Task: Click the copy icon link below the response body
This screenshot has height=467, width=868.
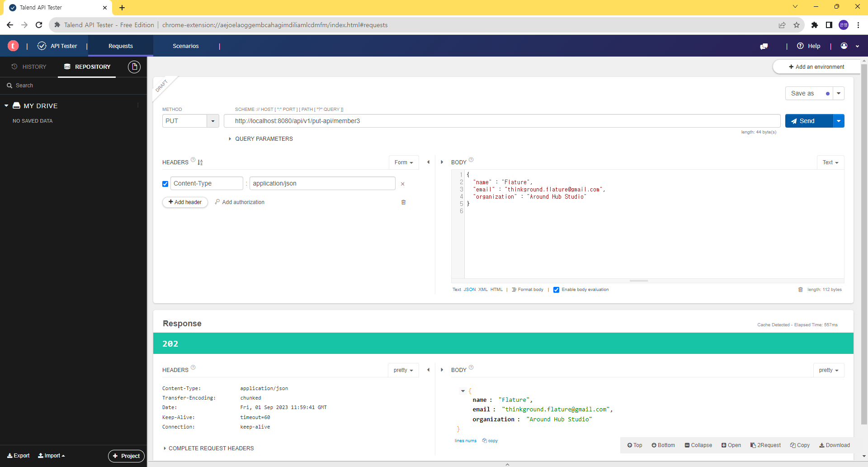Action: 490,441
